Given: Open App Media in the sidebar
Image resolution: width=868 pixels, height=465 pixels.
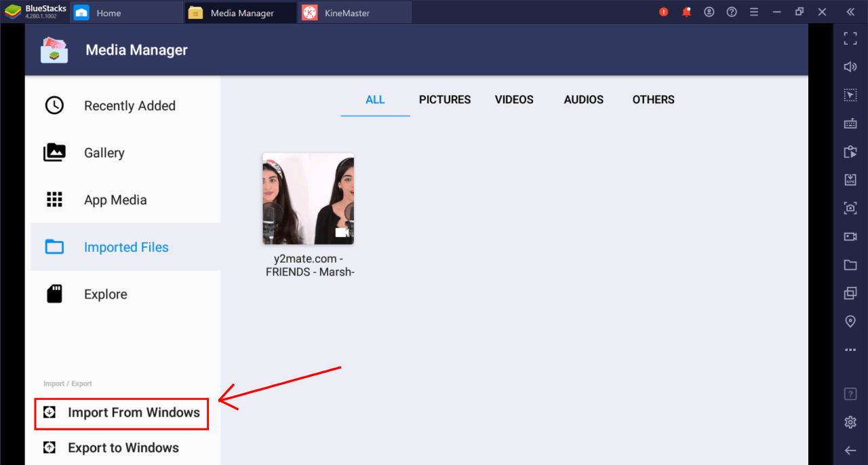Looking at the screenshot, I should 125,200.
